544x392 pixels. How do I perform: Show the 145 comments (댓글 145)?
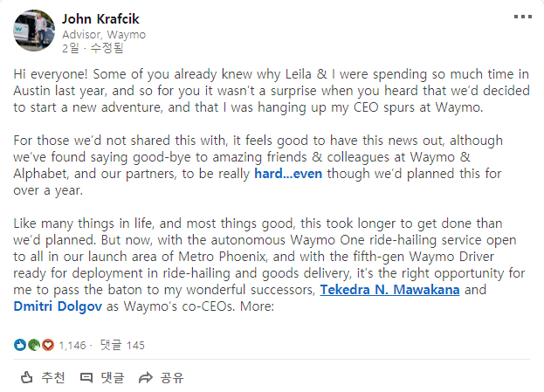122,346
